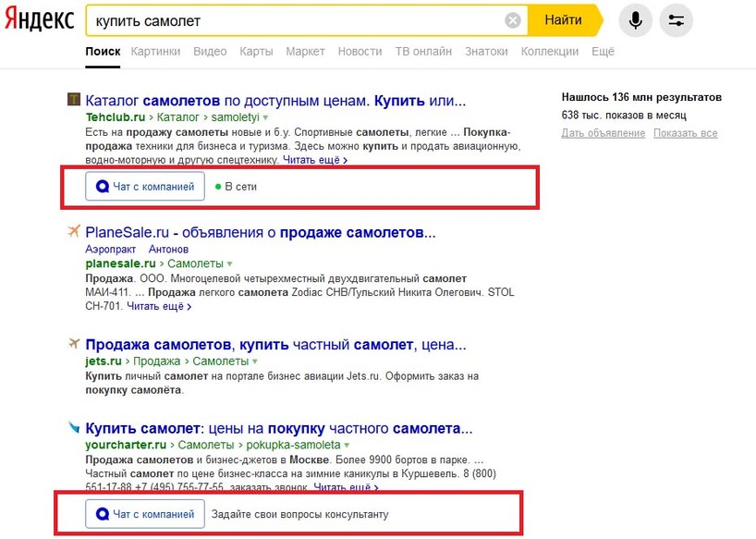Image resolution: width=756 pixels, height=539 pixels.
Task: Expand the dropdown arrow on the jets.ru path
Action: click(254, 361)
